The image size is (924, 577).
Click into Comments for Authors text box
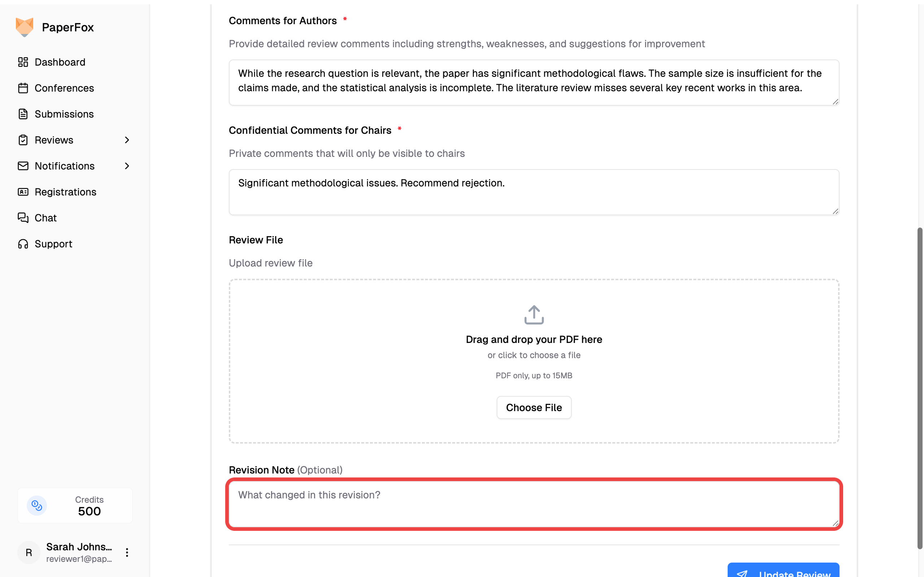coord(534,82)
